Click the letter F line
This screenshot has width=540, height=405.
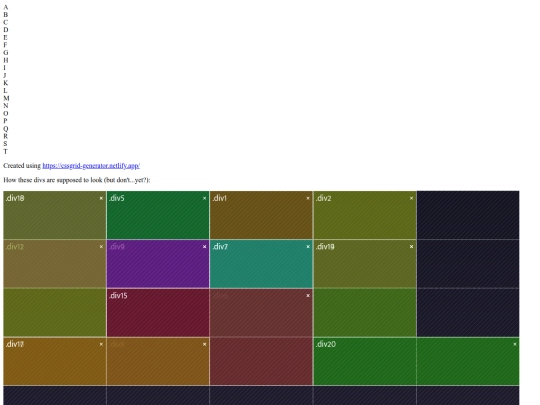pyautogui.click(x=6, y=45)
